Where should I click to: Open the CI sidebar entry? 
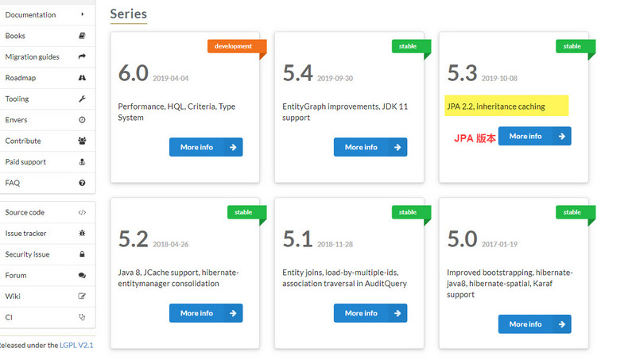tap(48, 318)
